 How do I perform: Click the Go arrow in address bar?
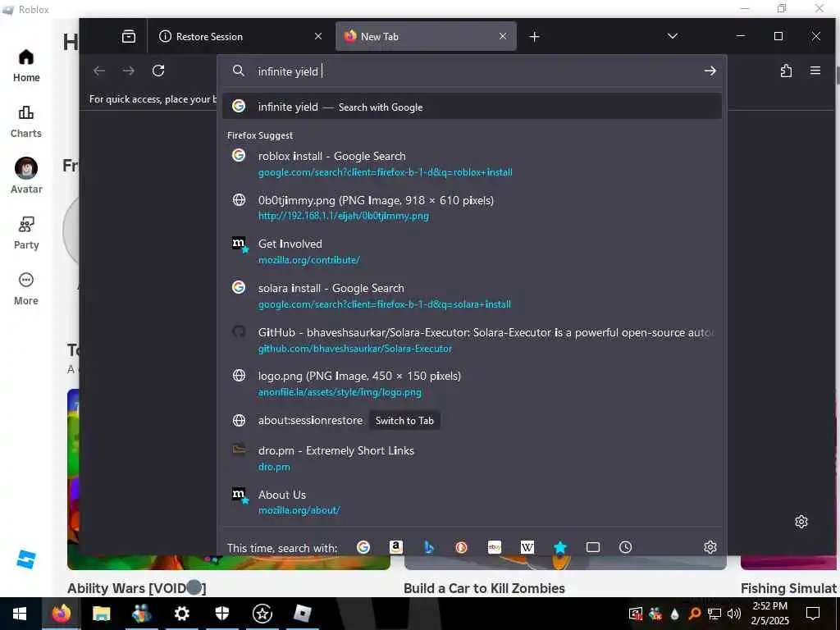coord(710,71)
